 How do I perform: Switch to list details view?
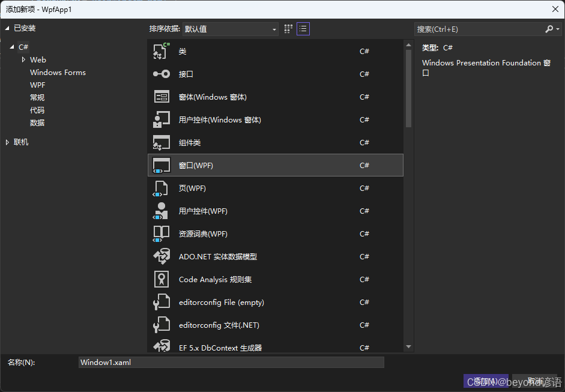(303, 29)
